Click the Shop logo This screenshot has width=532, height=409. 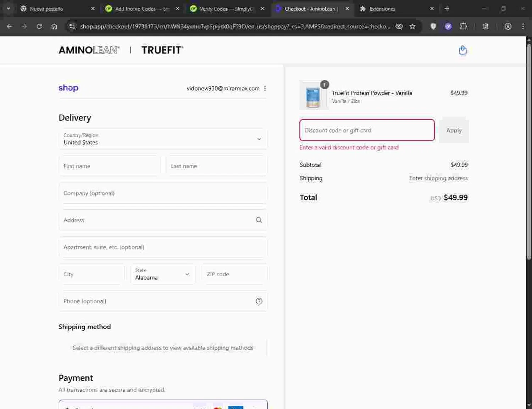click(x=68, y=88)
